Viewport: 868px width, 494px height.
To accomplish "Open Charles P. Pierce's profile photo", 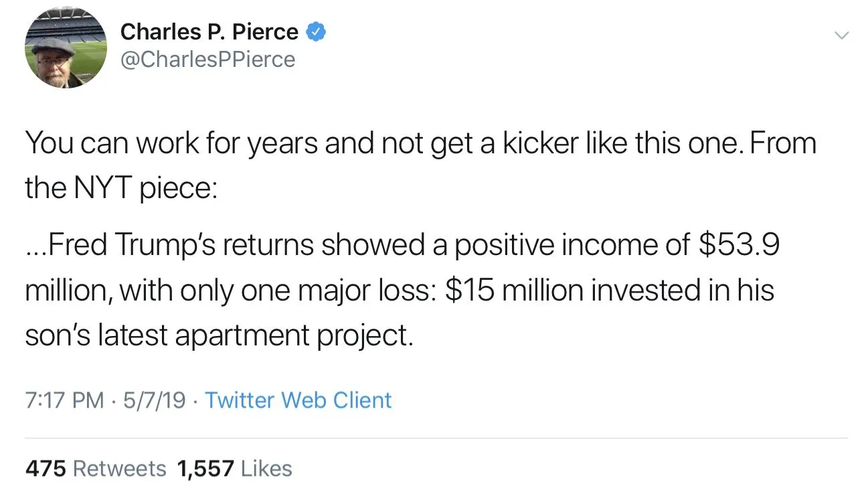I will 66,48.
